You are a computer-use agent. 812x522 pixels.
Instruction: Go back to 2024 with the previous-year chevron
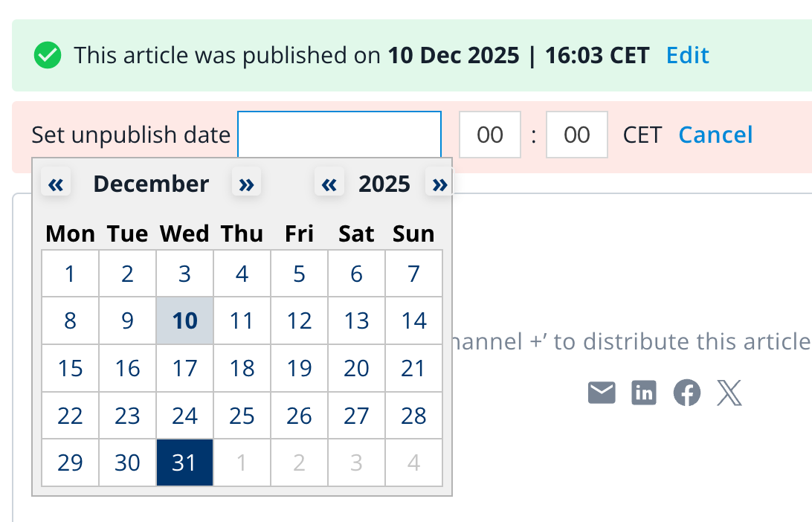(x=329, y=183)
